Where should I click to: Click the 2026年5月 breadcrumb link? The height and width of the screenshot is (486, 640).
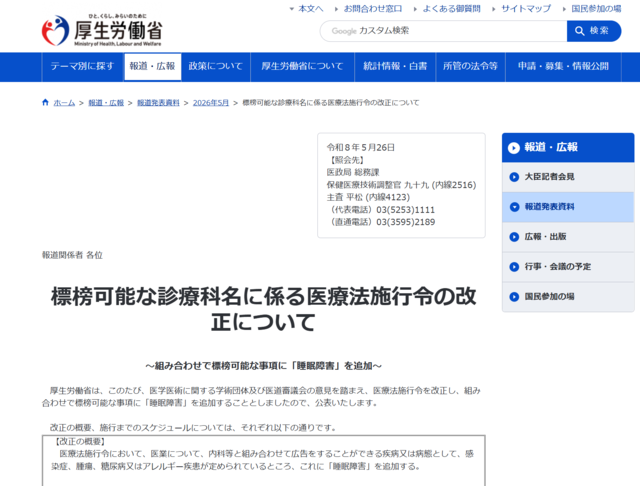point(211,103)
